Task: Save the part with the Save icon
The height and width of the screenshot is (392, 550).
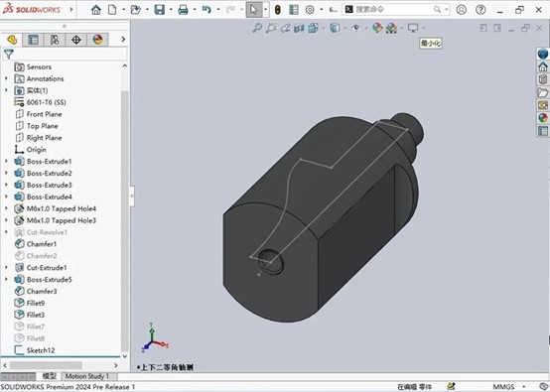Action: 160,10
